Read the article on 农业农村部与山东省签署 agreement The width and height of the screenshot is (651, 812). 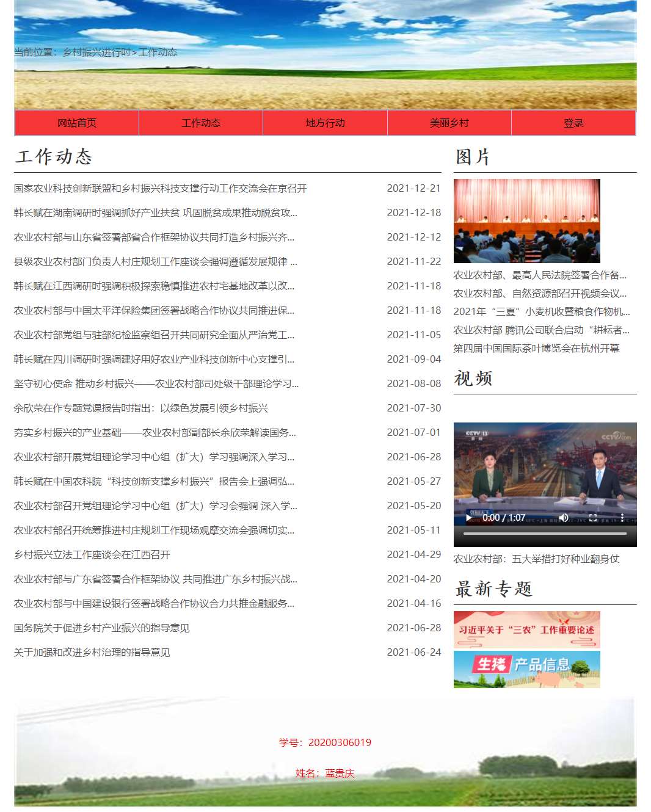pos(154,237)
